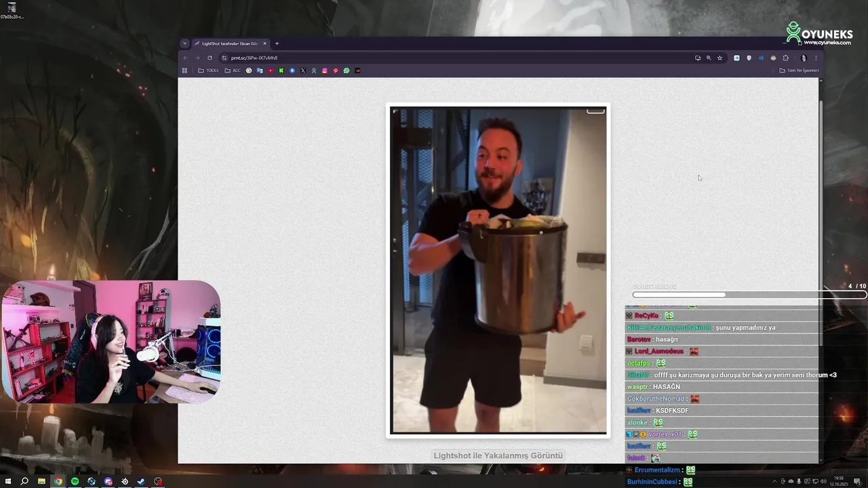Click the subscribers goal progress bar
Screen dimensions: 868x488
(749, 295)
